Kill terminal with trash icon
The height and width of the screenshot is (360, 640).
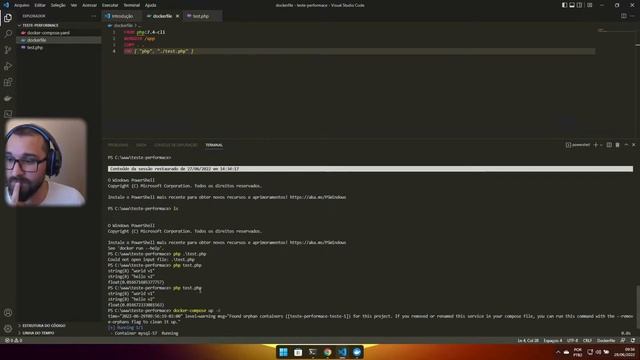618,145
